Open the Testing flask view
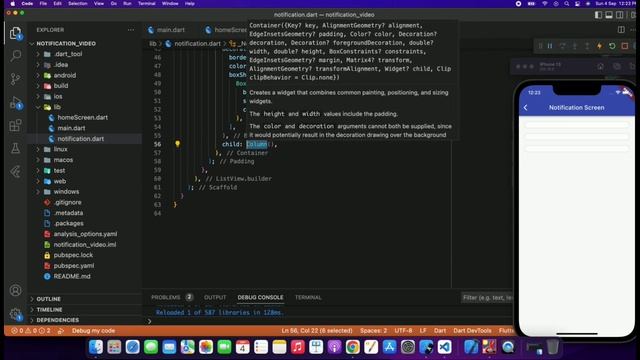The image size is (640, 360). pos(16,148)
